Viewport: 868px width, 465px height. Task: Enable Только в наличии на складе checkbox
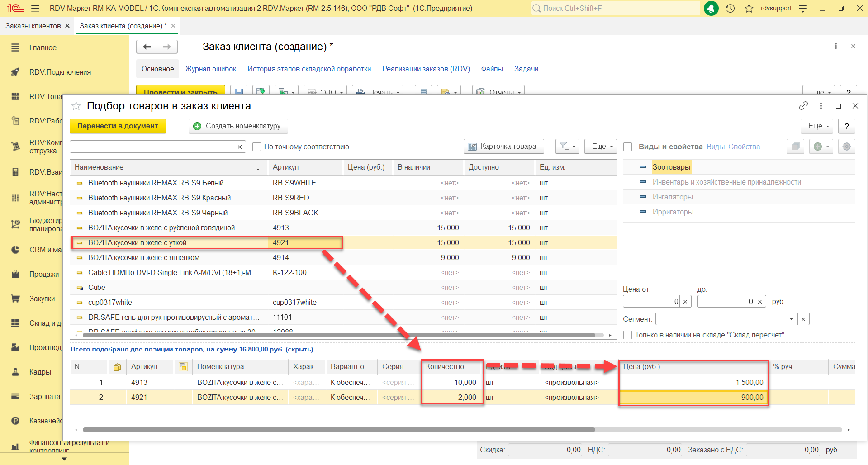tap(628, 335)
